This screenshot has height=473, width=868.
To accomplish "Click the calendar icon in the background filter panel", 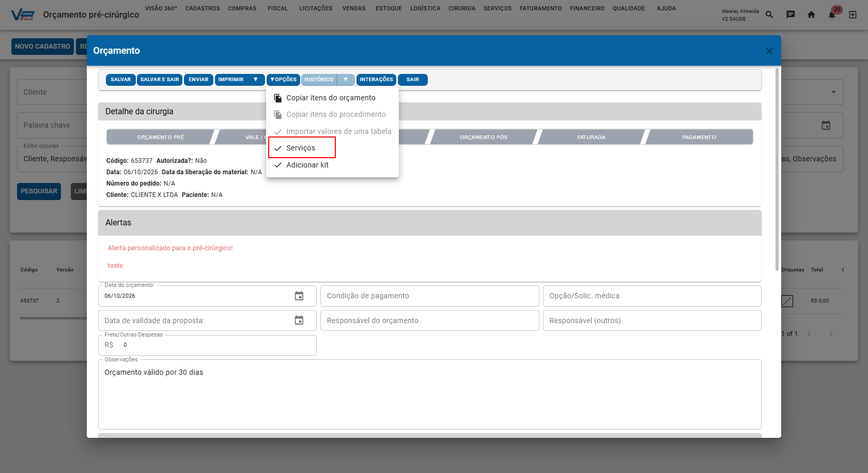I will 826,125.
